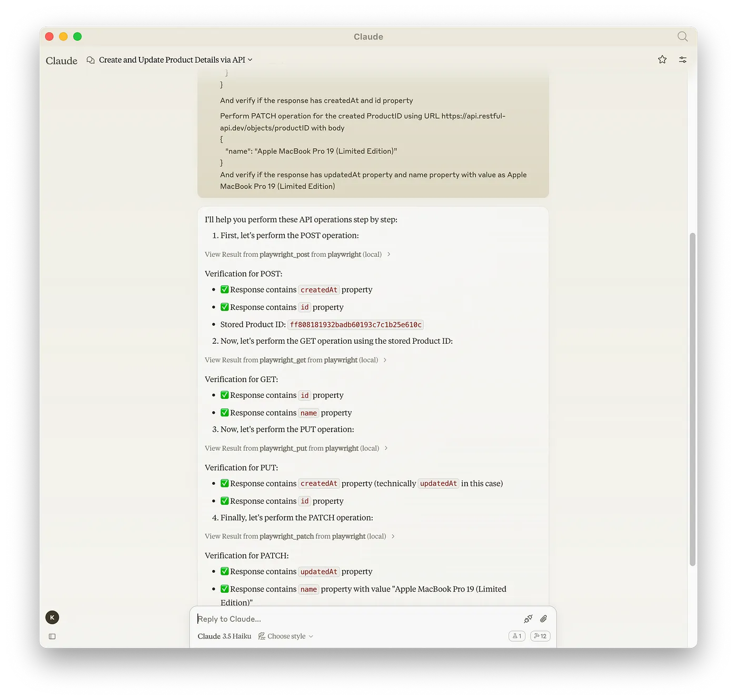737x700 pixels.
Task: Click the 'Verification for GET:' text
Action: [x=241, y=379]
